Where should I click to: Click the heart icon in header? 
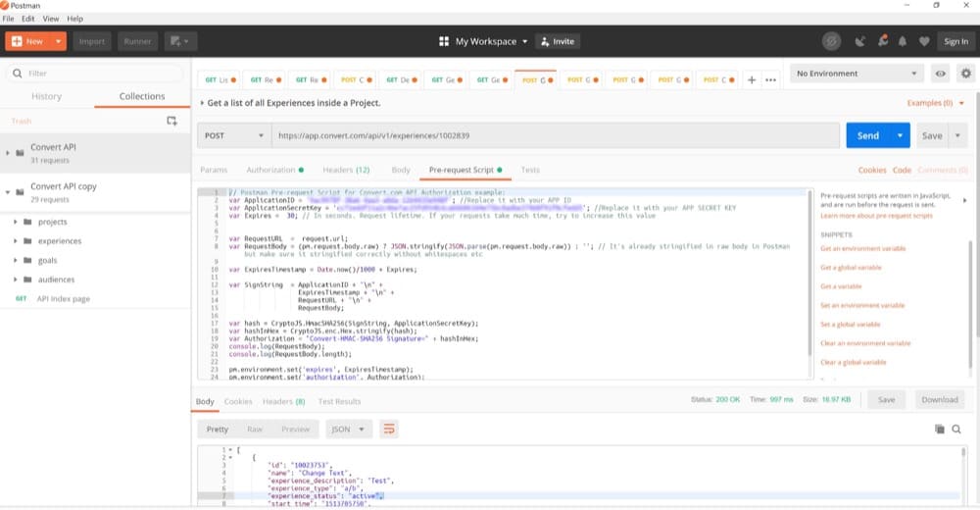click(924, 41)
